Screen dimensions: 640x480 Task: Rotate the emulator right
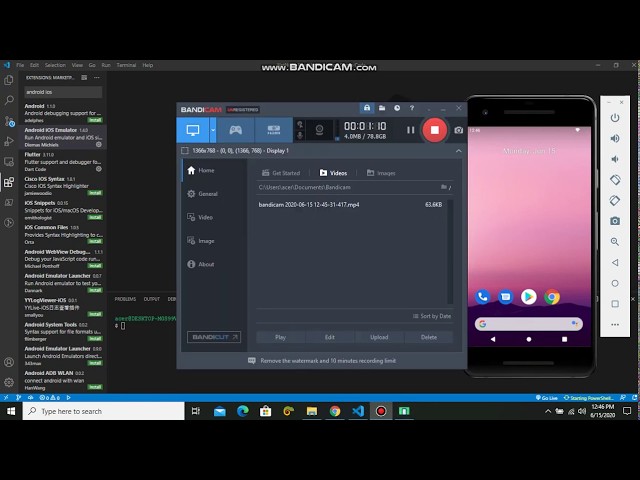(615, 200)
